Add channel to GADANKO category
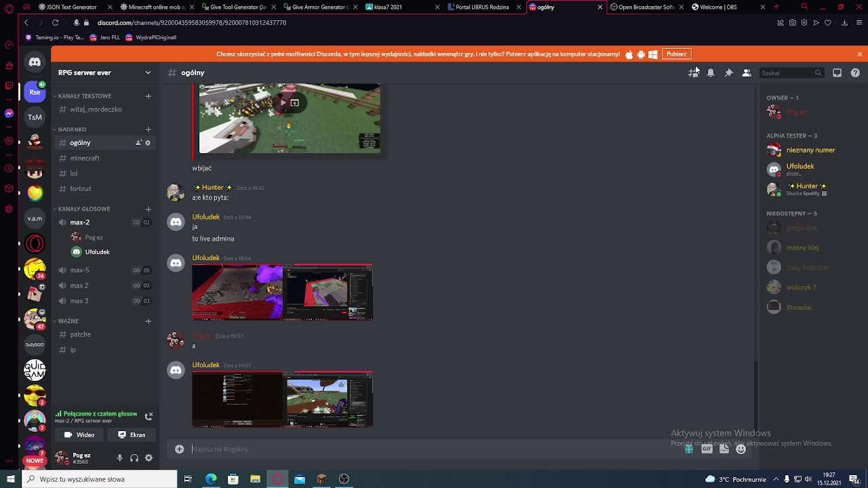Image resolution: width=868 pixels, height=488 pixels. point(148,129)
